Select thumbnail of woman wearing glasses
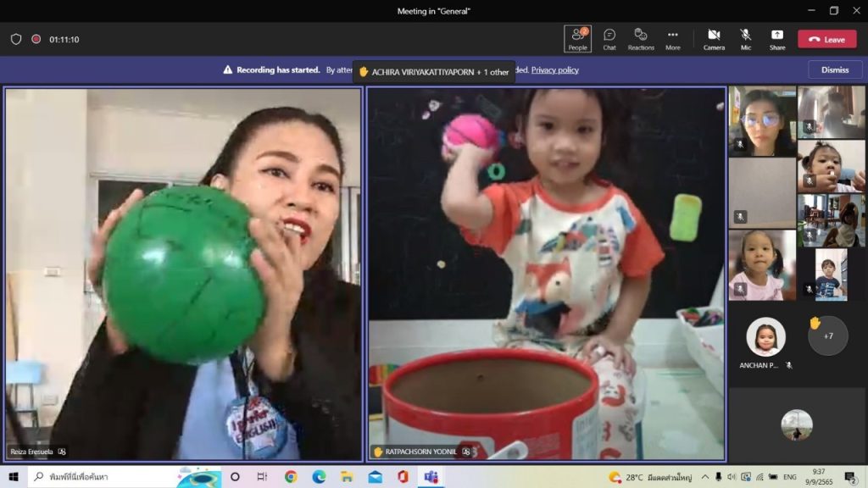Image resolution: width=868 pixels, height=488 pixels. [762, 121]
